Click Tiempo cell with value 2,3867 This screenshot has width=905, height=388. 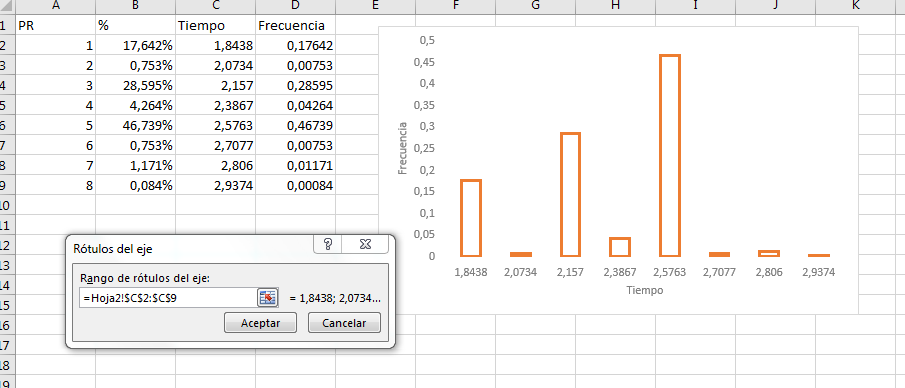216,106
